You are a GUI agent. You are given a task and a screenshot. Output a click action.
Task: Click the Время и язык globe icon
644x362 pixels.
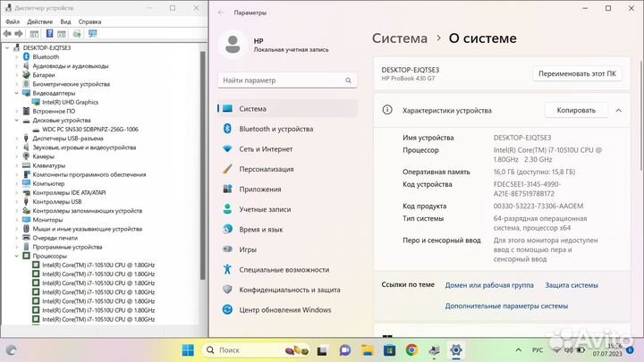(227, 229)
